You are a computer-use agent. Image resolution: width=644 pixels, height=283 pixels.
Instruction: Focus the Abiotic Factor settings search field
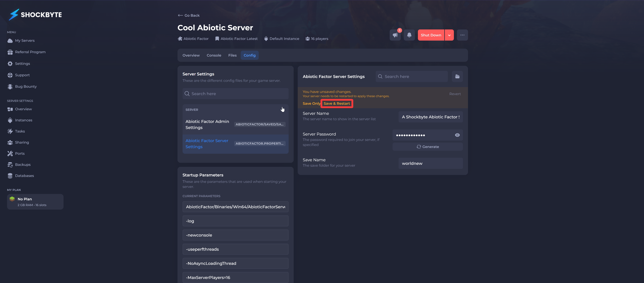(412, 77)
